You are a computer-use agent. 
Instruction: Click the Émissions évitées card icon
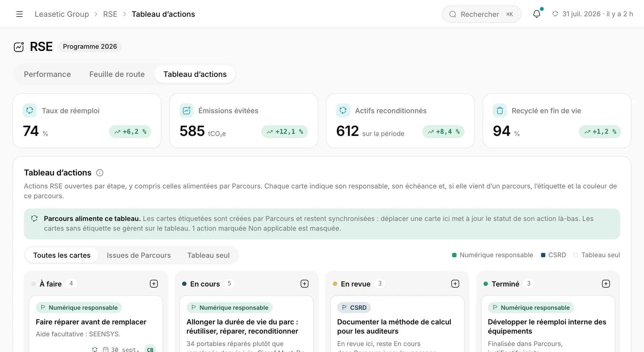(x=186, y=110)
